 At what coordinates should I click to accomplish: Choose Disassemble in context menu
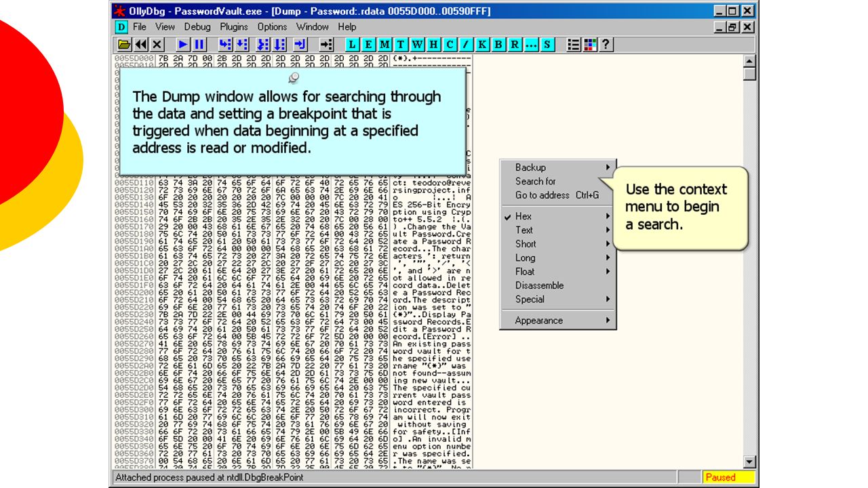pyautogui.click(x=557, y=285)
